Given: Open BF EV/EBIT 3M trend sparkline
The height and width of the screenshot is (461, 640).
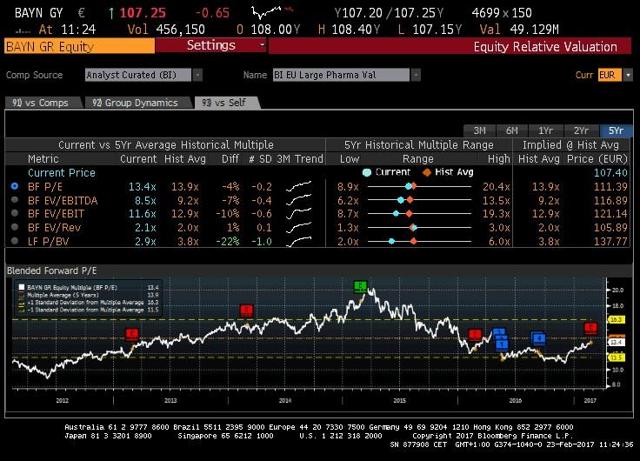Looking at the screenshot, I should click(x=299, y=214).
